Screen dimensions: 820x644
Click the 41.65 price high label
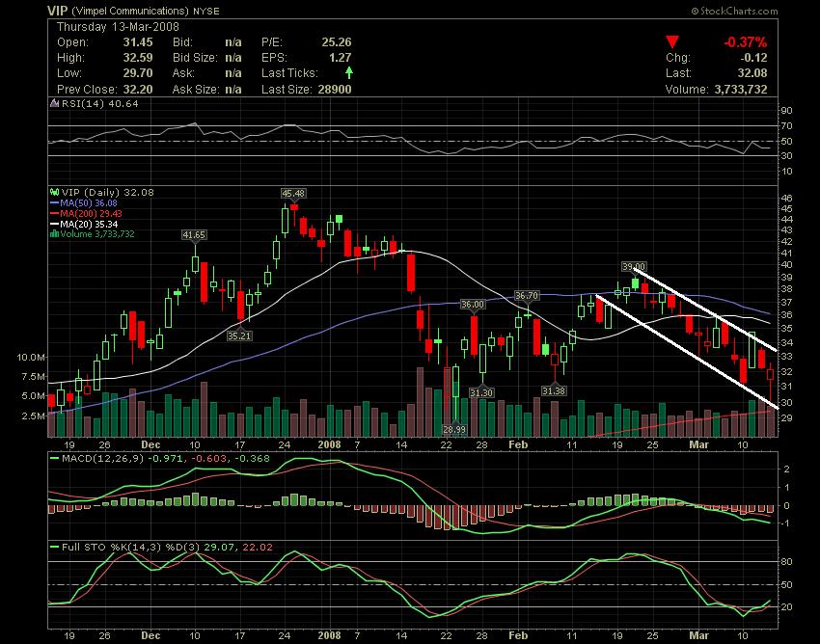click(194, 235)
